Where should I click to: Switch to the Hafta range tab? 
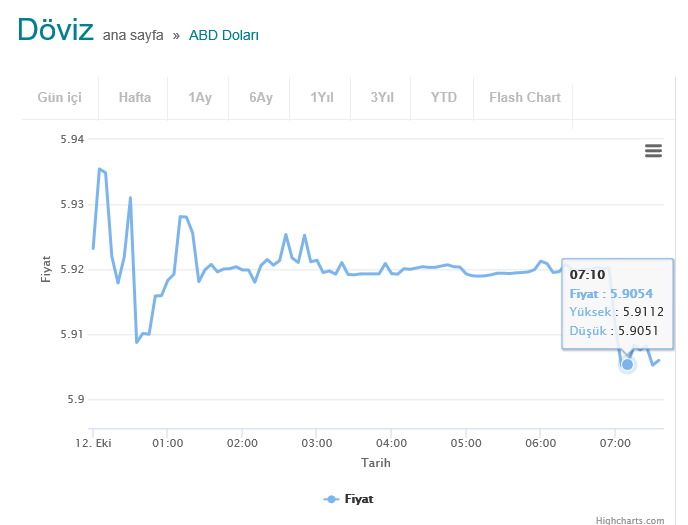(135, 97)
